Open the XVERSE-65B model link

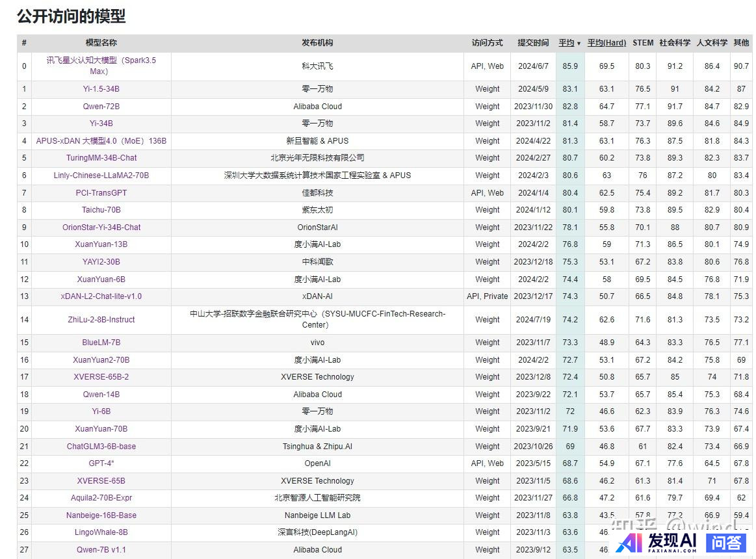click(x=101, y=480)
